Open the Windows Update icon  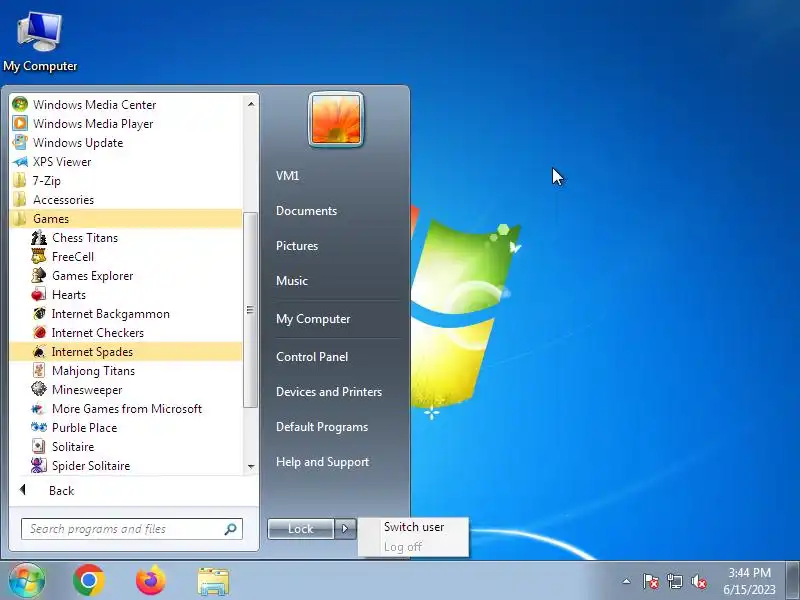pyautogui.click(x=20, y=142)
